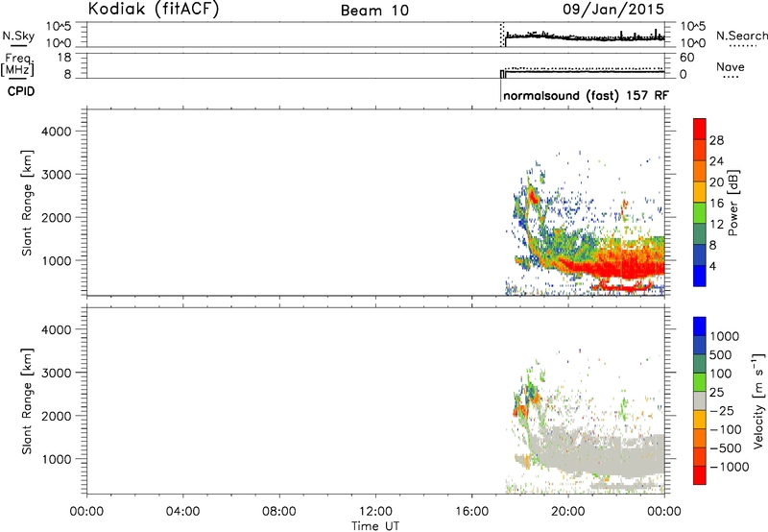
Task: Click the '18' frequency tick label
Action: [63, 58]
